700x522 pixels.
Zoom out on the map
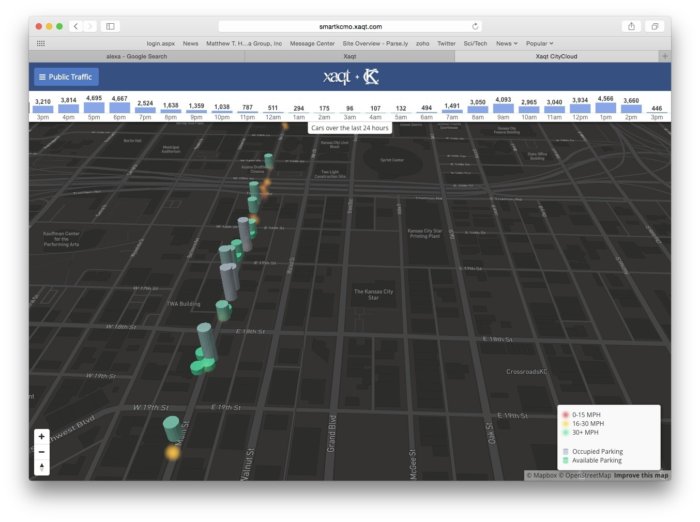tap(41, 451)
